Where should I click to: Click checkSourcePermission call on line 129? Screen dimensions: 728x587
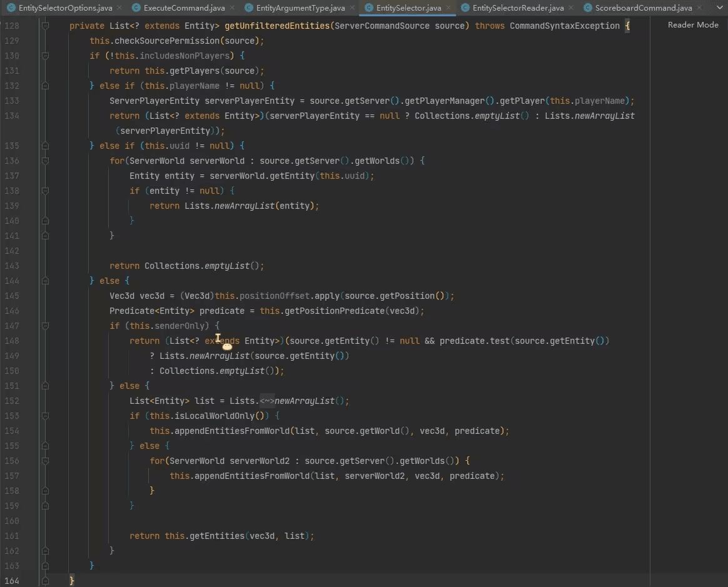click(167, 41)
